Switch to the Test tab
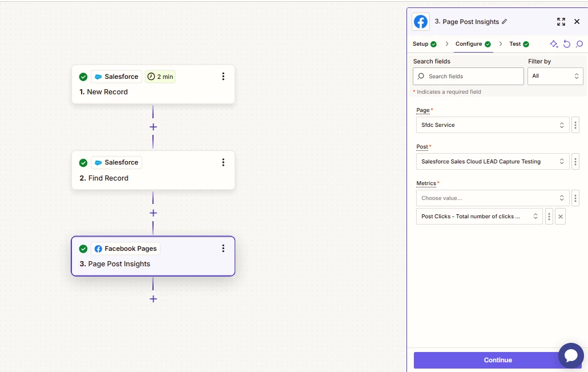This screenshot has height=372, width=588. (519, 44)
